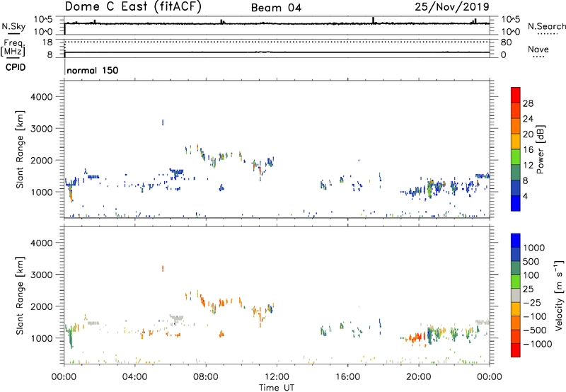The width and height of the screenshot is (566, 392).
Task: Click the 'Dome C East (fitACF)' title
Action: pos(133,6)
